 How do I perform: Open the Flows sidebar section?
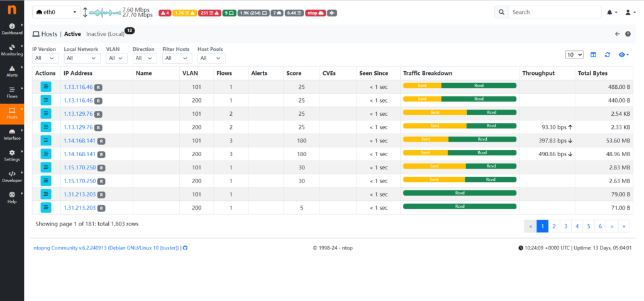12,92
